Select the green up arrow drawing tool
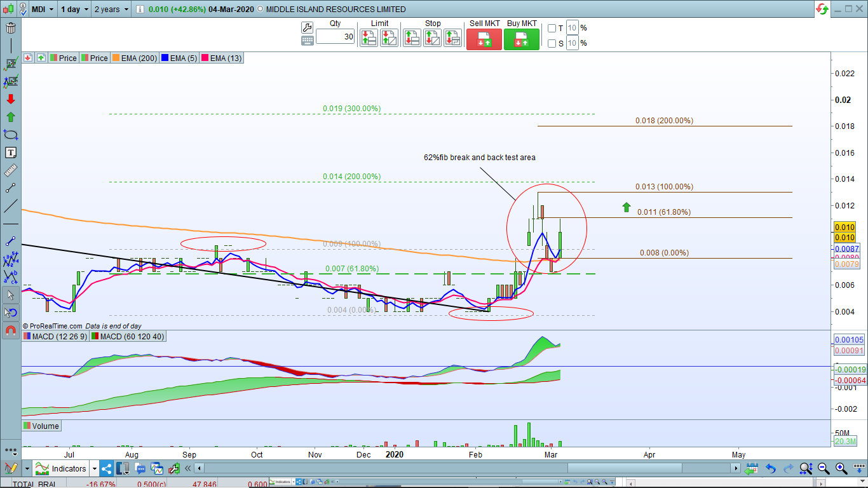This screenshot has height=488, width=868. click(x=10, y=117)
